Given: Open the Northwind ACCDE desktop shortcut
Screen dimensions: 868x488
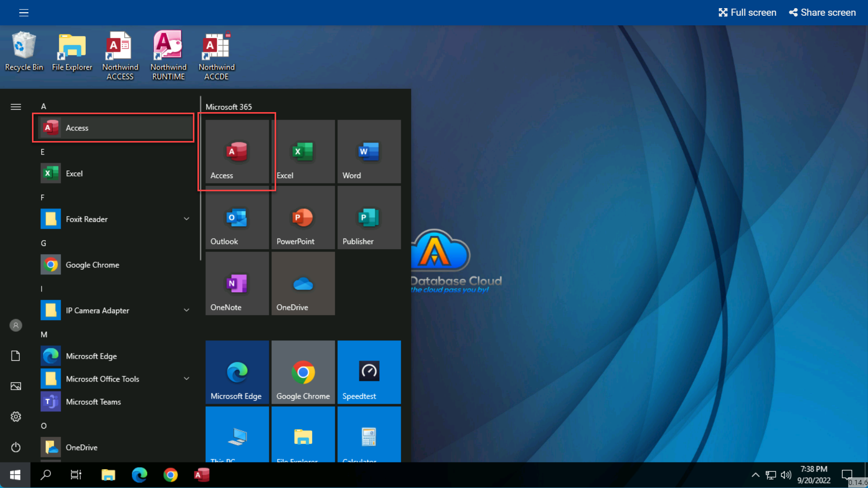Looking at the screenshot, I should tap(217, 56).
